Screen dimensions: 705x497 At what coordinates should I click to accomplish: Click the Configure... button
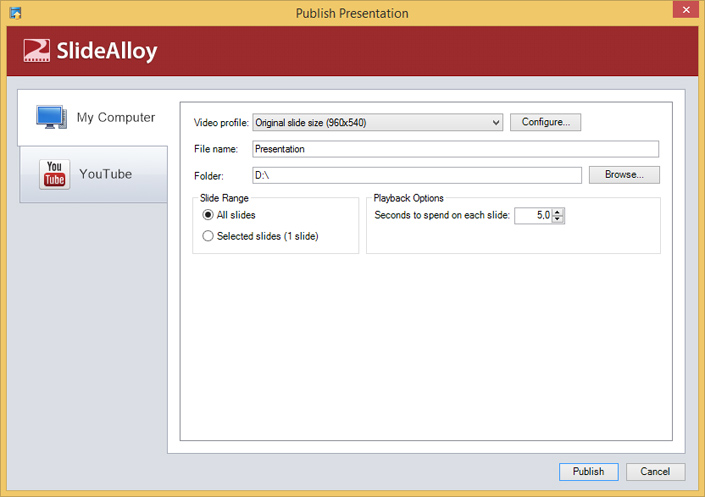[x=545, y=122]
